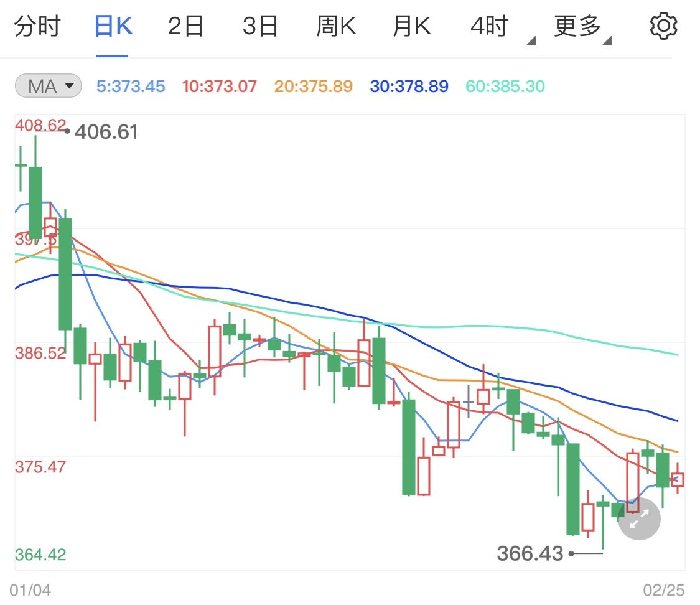700x605 pixels.
Task: Expand chart to fullscreen via arrows icon
Action: [639, 519]
